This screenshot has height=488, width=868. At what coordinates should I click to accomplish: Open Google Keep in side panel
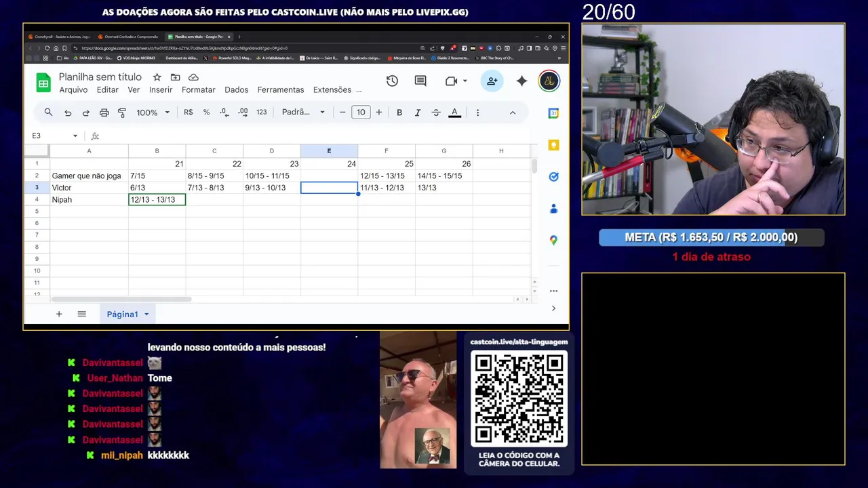pyautogui.click(x=553, y=145)
